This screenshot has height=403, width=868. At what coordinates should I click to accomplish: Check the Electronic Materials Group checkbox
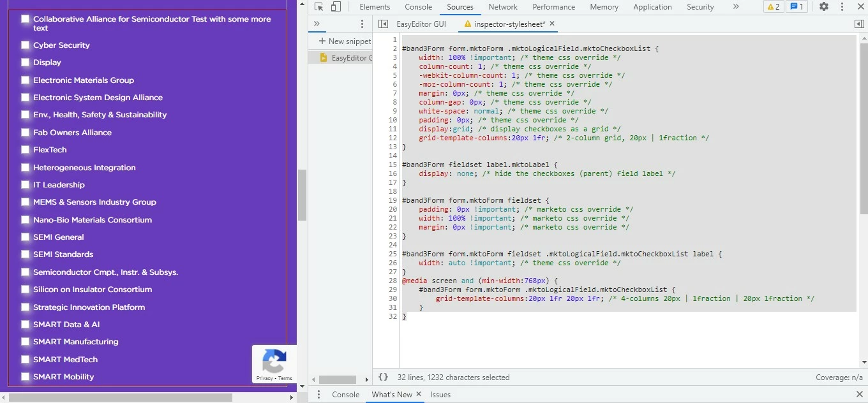(26, 80)
